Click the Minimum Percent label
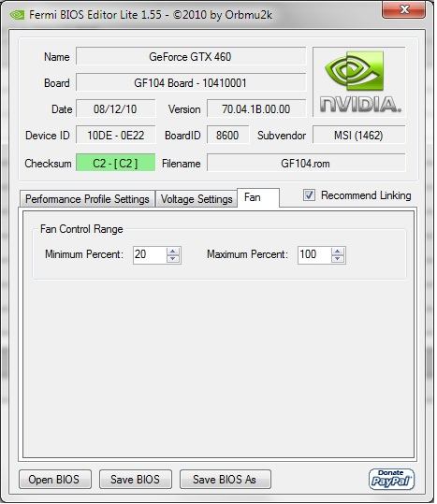The image size is (437, 504). 84,254
